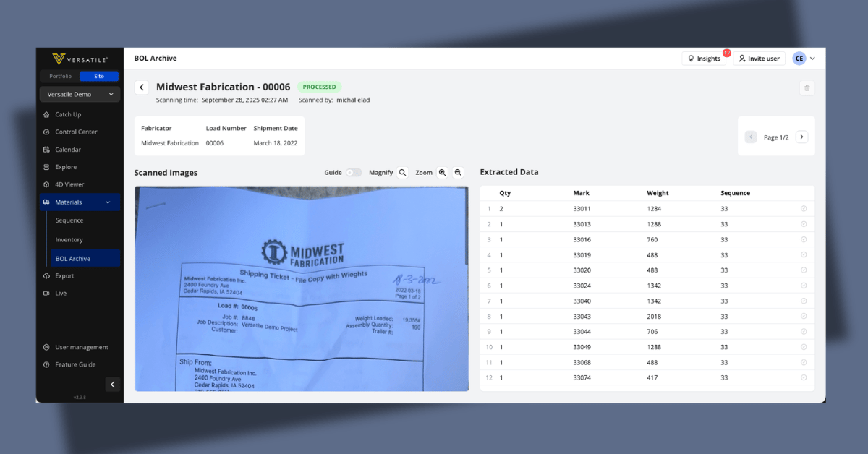
Task: Open Insights with the lightbulb icon
Action: coord(704,59)
